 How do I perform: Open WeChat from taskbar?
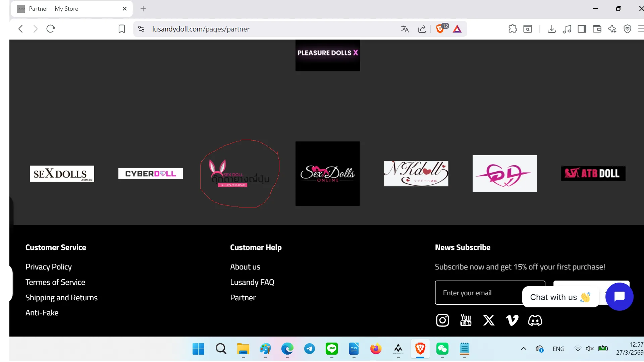click(x=442, y=349)
